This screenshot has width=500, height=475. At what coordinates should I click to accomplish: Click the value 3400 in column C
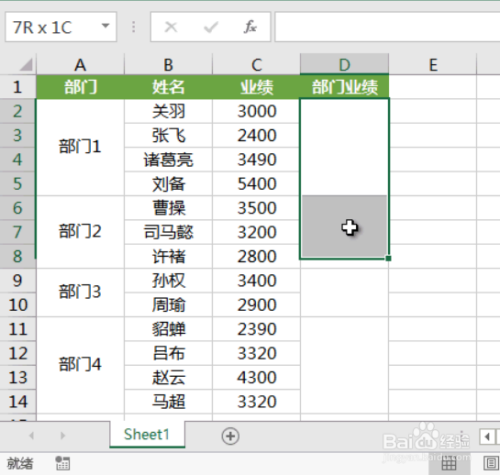click(256, 281)
